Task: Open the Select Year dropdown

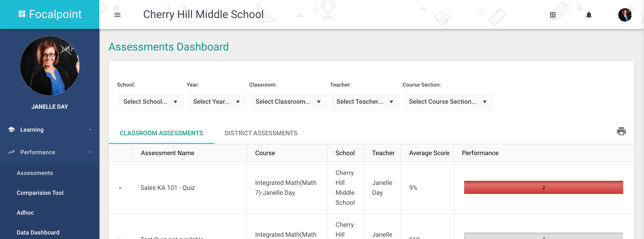Action: (217, 102)
